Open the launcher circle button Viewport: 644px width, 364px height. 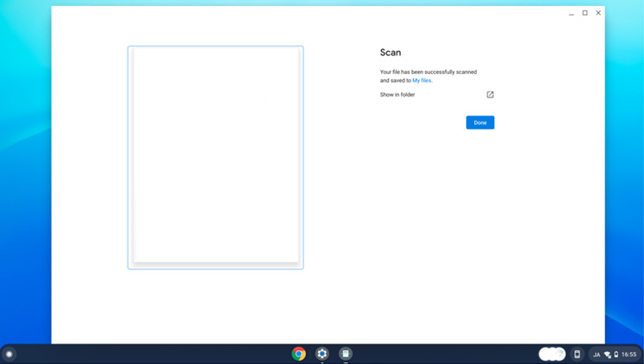[x=9, y=354]
